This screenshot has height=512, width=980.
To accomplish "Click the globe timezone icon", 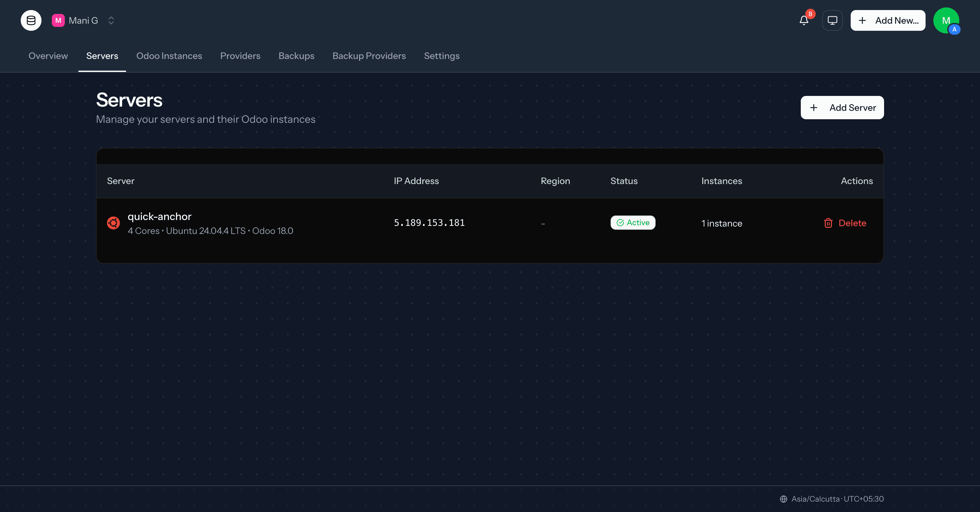I will tap(783, 499).
